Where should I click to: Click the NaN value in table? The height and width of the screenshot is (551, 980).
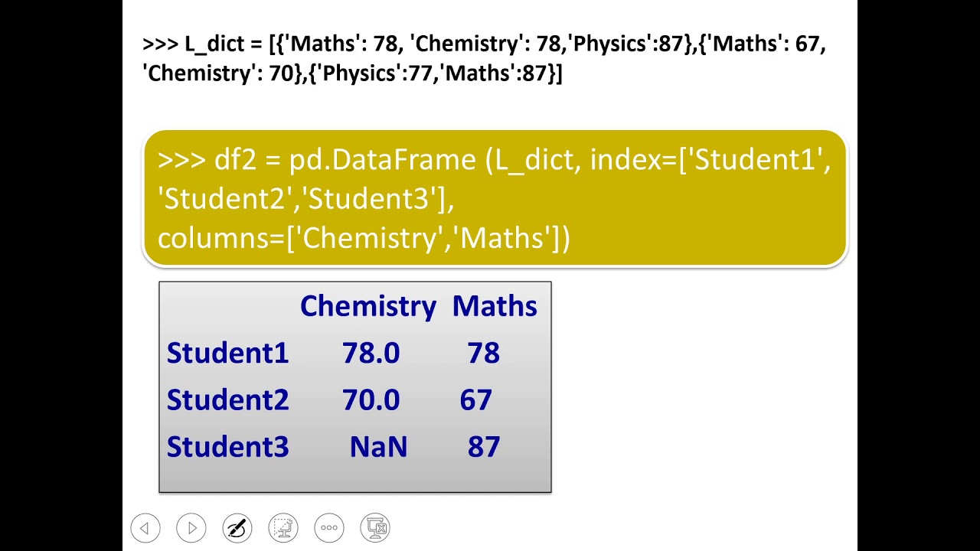(x=378, y=447)
